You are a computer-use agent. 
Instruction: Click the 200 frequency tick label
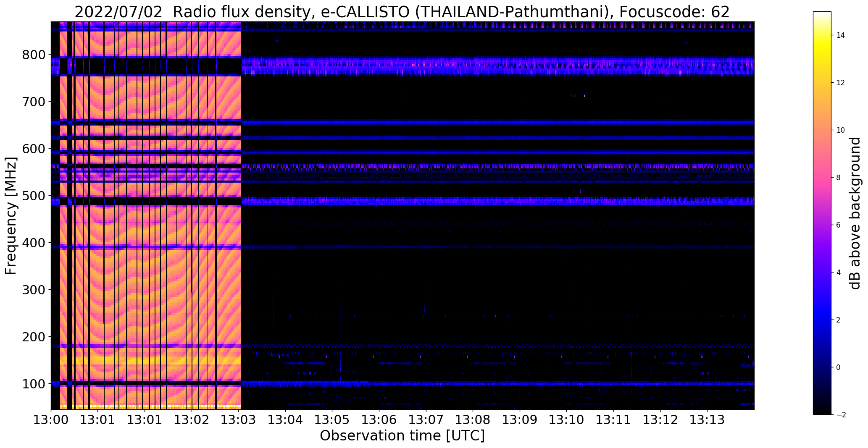pos(34,337)
